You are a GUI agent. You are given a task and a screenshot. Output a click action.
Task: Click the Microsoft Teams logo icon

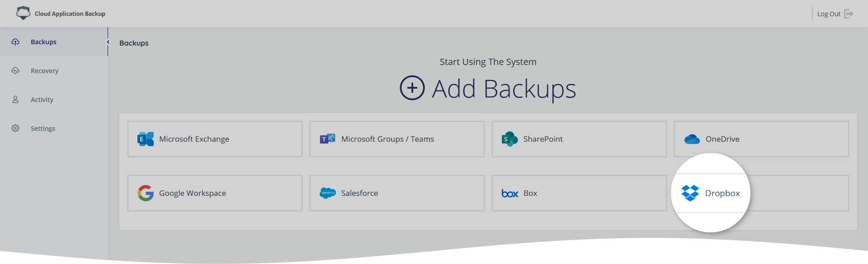click(327, 139)
